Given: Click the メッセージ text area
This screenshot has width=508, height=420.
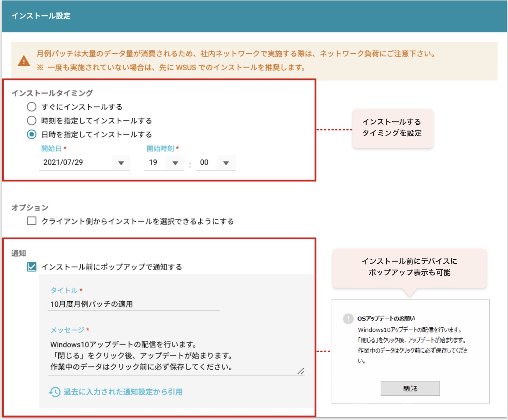Looking at the screenshot, I should coord(176,356).
